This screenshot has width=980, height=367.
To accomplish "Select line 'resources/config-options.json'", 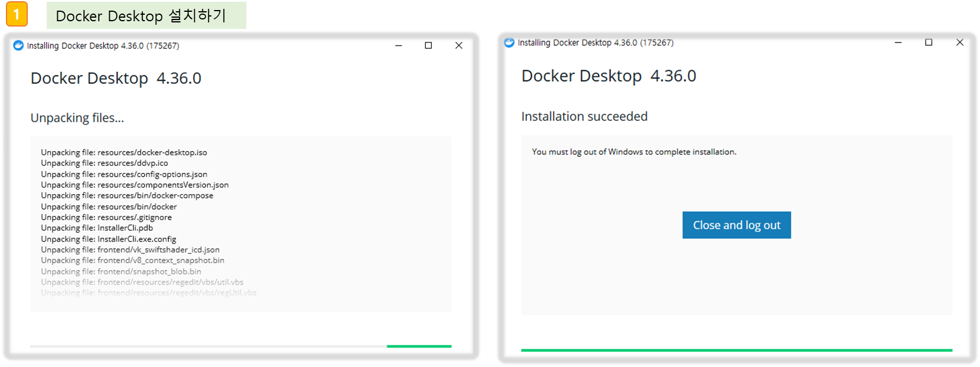I will click(152, 174).
